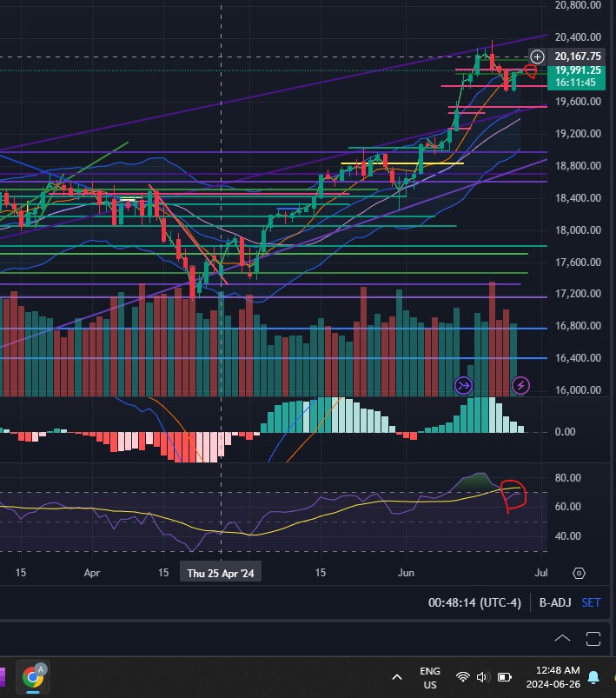
Task: Toggle the SET session option
Action: 591,602
